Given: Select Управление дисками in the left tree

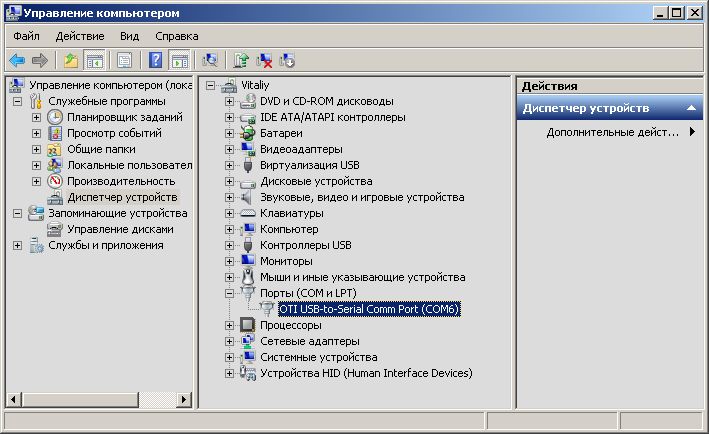Looking at the screenshot, I should (120, 229).
